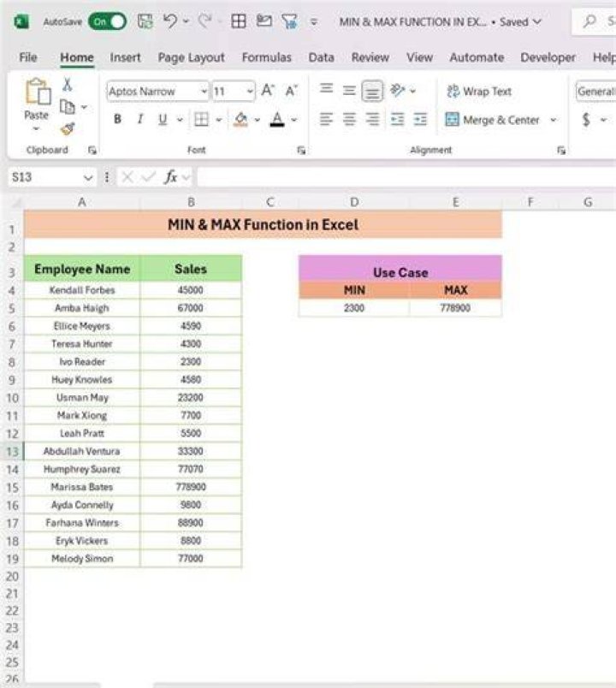The width and height of the screenshot is (616, 688).
Task: Click the Accounting dollar format icon
Action: (x=586, y=119)
